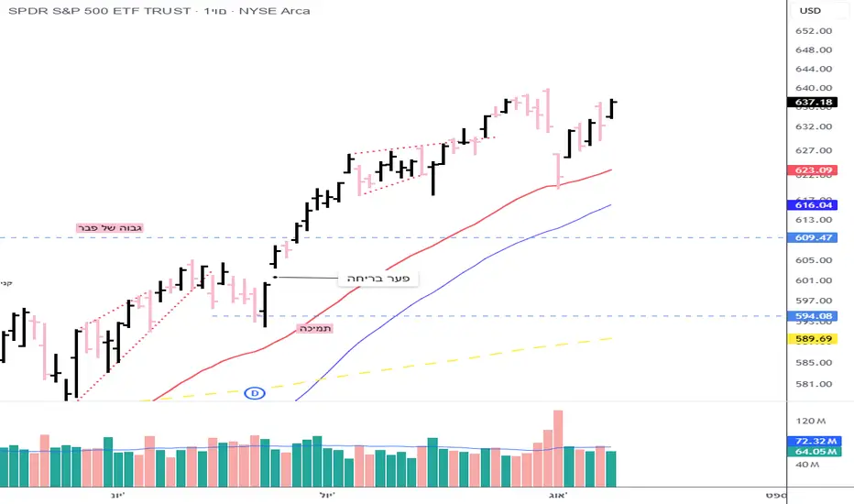The width and height of the screenshot is (854, 504).
Task: Select the yellow 589.69 price tag
Action: pyautogui.click(x=813, y=338)
